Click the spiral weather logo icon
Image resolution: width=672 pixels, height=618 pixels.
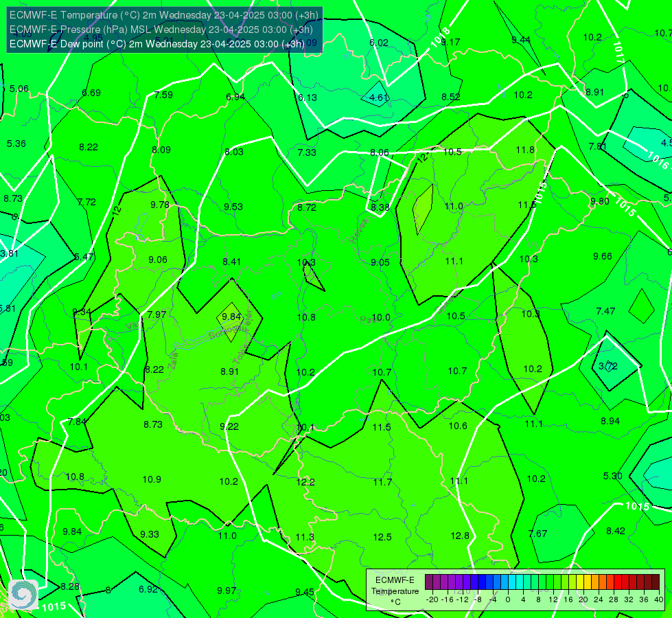23,595
